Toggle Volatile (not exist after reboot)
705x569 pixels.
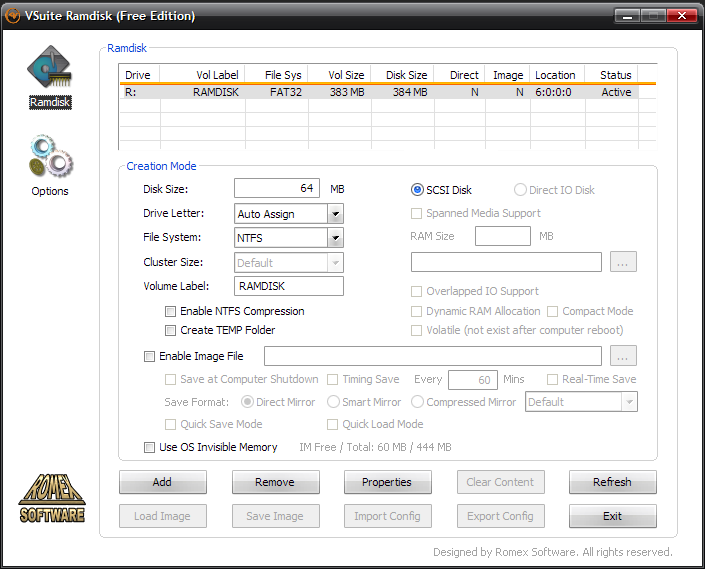tap(417, 331)
